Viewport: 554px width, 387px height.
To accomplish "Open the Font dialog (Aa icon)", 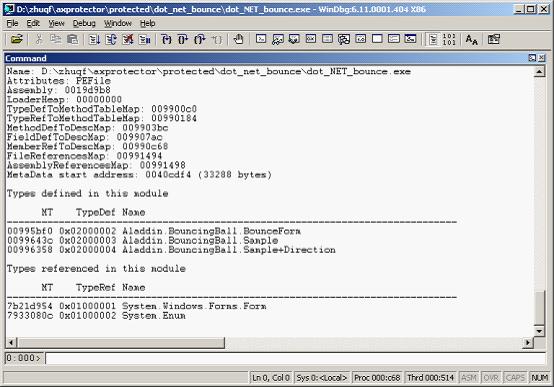I will pos(471,39).
